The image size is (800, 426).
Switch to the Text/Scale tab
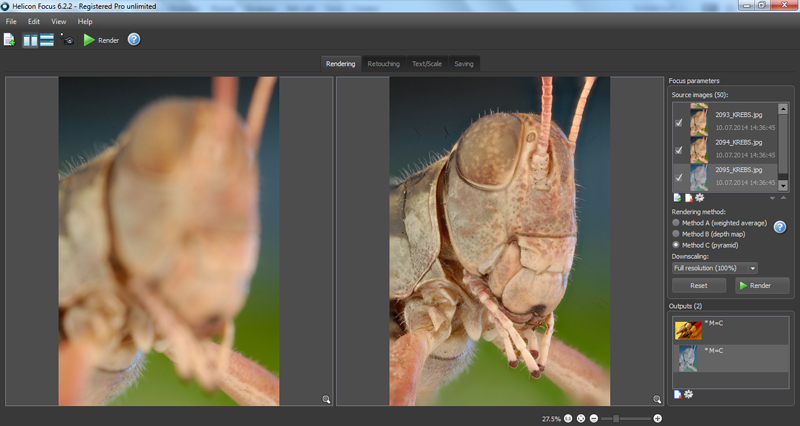(x=427, y=64)
